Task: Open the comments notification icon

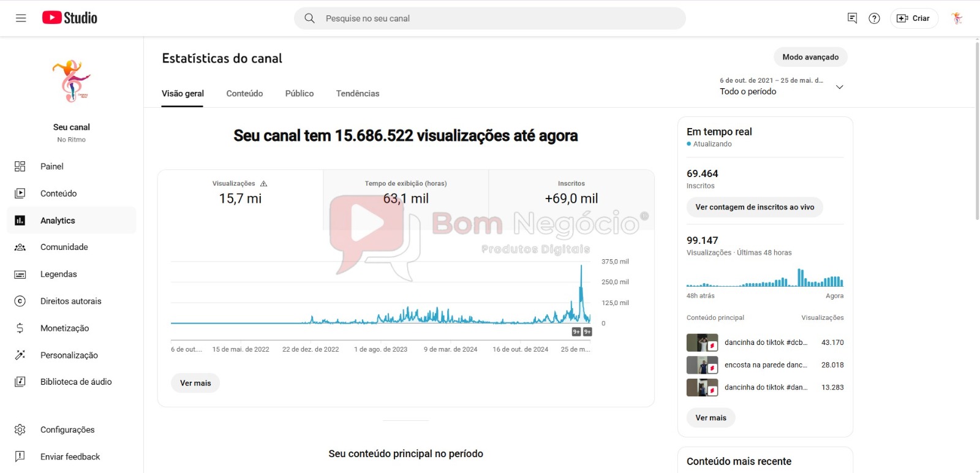Action: click(x=852, y=18)
